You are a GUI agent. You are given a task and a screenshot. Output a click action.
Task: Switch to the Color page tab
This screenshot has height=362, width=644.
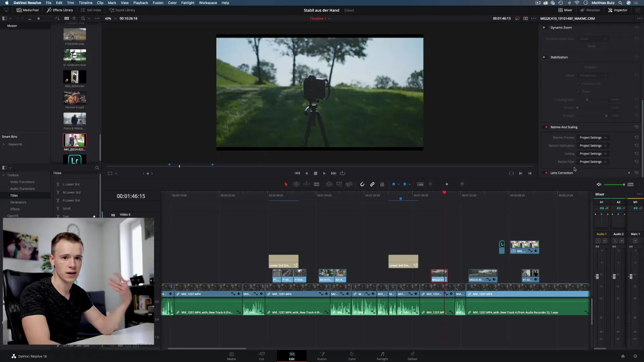(x=352, y=356)
